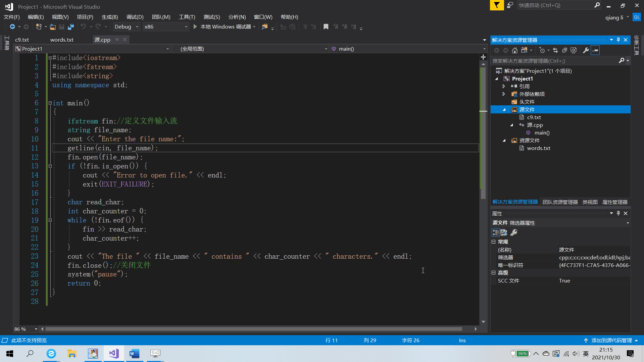Switch to the words.txt tab
The height and width of the screenshot is (362, 644).
tap(61, 40)
